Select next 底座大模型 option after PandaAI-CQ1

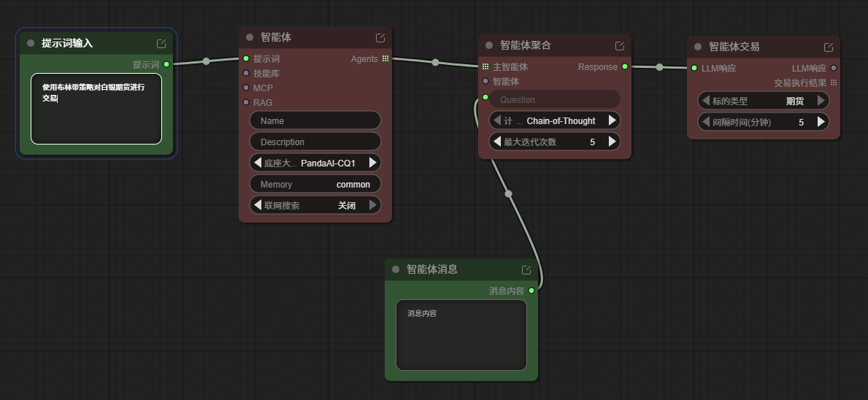pos(372,163)
